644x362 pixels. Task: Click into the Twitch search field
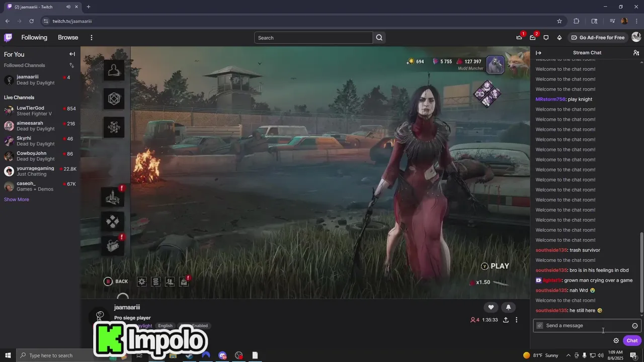(x=313, y=38)
